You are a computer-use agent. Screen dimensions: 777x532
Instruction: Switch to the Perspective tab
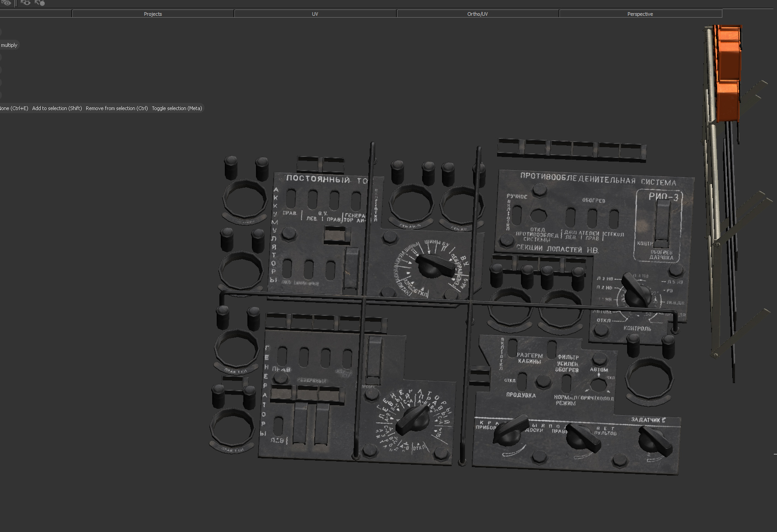coord(640,14)
